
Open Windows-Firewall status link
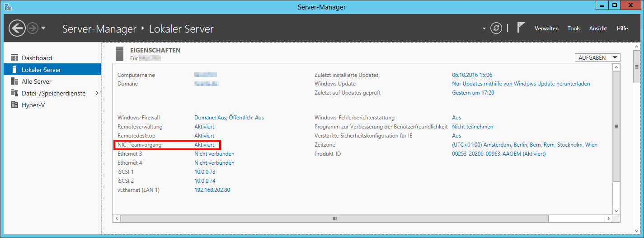pyautogui.click(x=229, y=118)
